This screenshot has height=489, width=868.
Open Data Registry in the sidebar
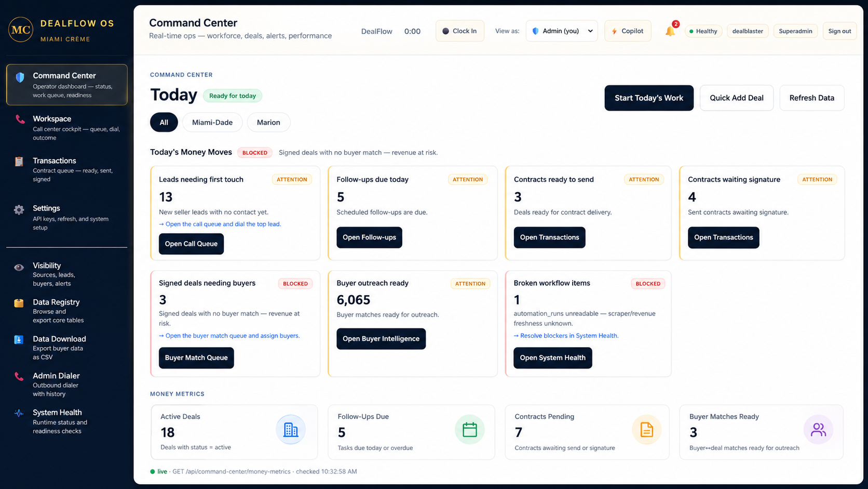pyautogui.click(x=67, y=311)
